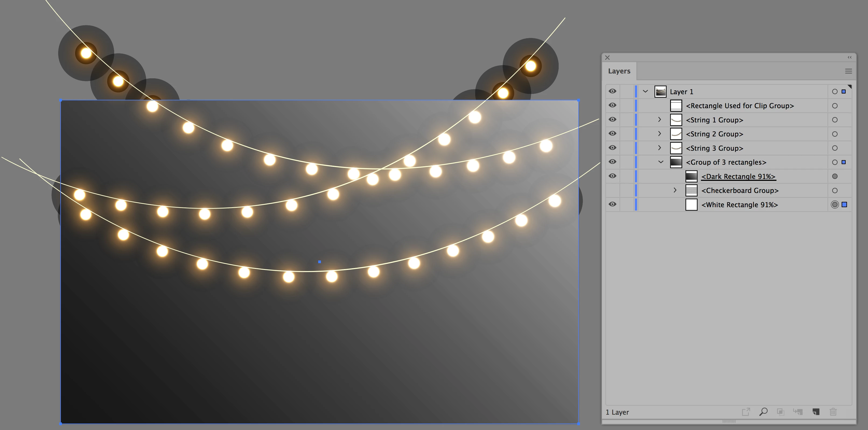Click Make/Release Clipping Mask icon
This screenshot has width=868, height=430.
click(780, 411)
